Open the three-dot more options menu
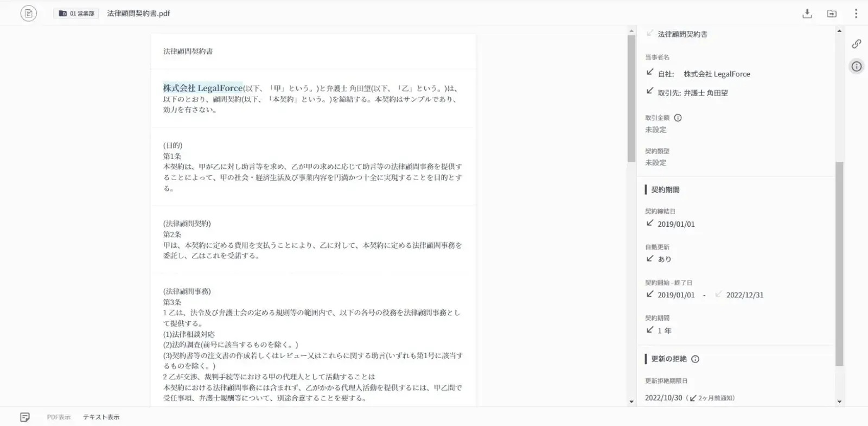This screenshot has width=868, height=426. click(x=856, y=14)
